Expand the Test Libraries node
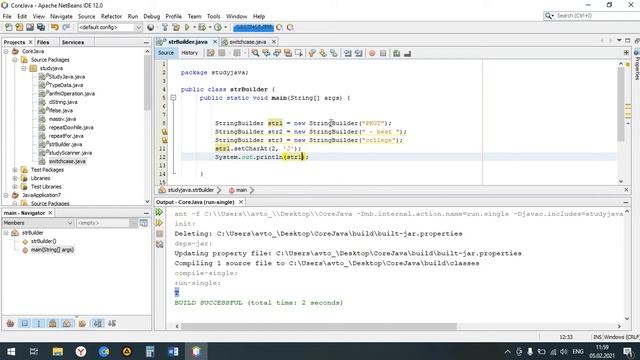 coord(15,187)
